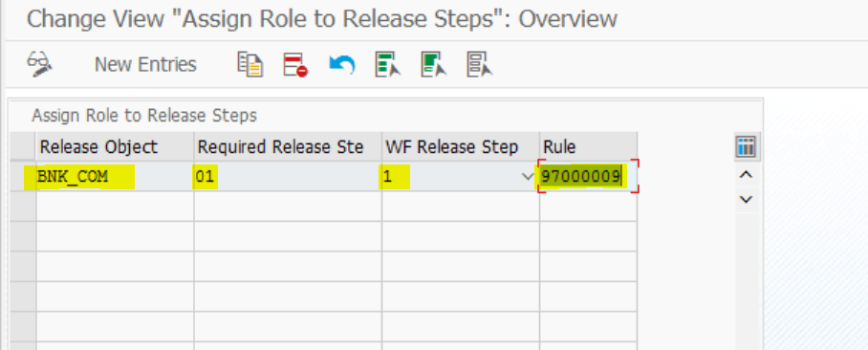Screen dimensions: 868x350
Task: Click the Required Release Step value 01
Action: (288, 177)
